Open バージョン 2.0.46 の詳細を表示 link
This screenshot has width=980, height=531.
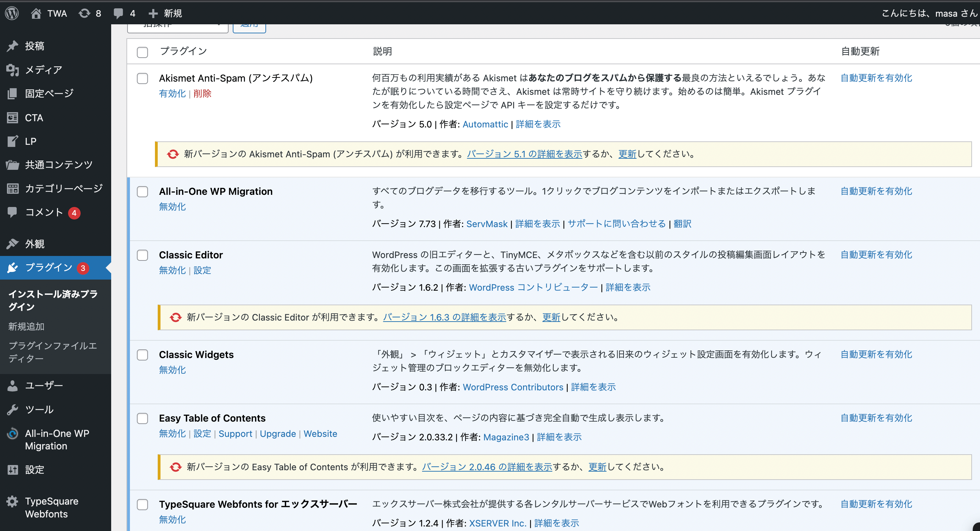[x=487, y=467]
